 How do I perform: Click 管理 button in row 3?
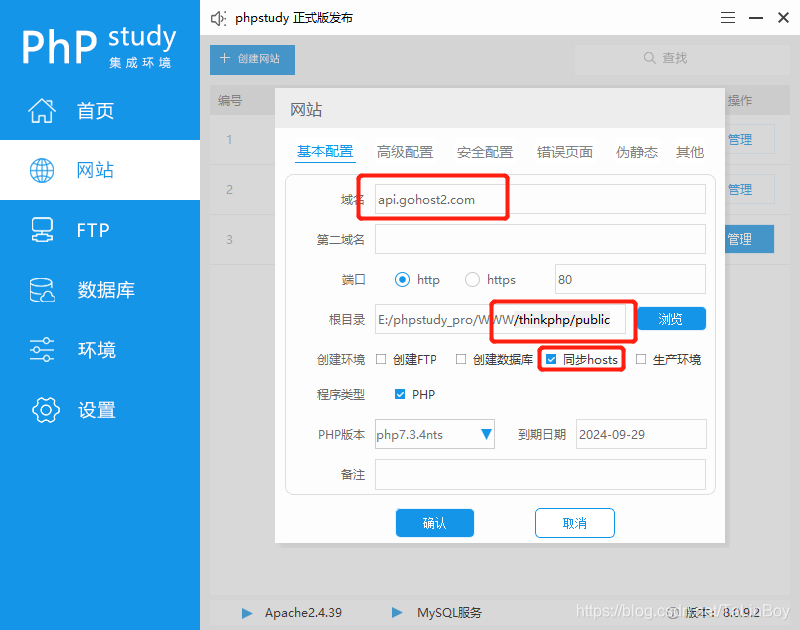coord(749,239)
